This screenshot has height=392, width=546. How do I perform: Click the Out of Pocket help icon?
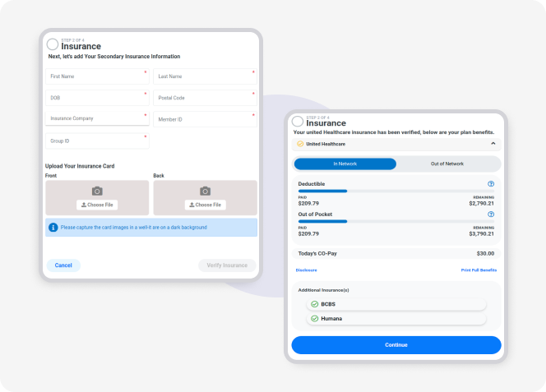491,214
